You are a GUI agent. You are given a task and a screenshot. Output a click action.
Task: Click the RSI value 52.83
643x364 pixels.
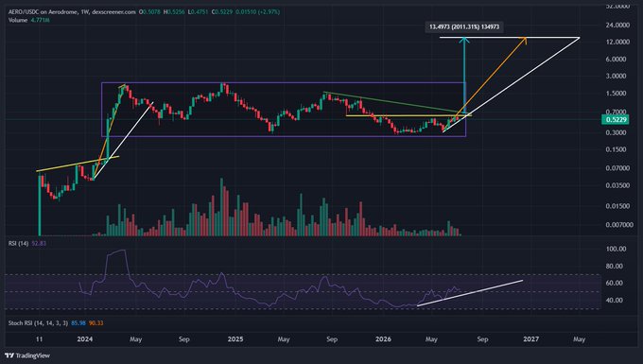39,243
